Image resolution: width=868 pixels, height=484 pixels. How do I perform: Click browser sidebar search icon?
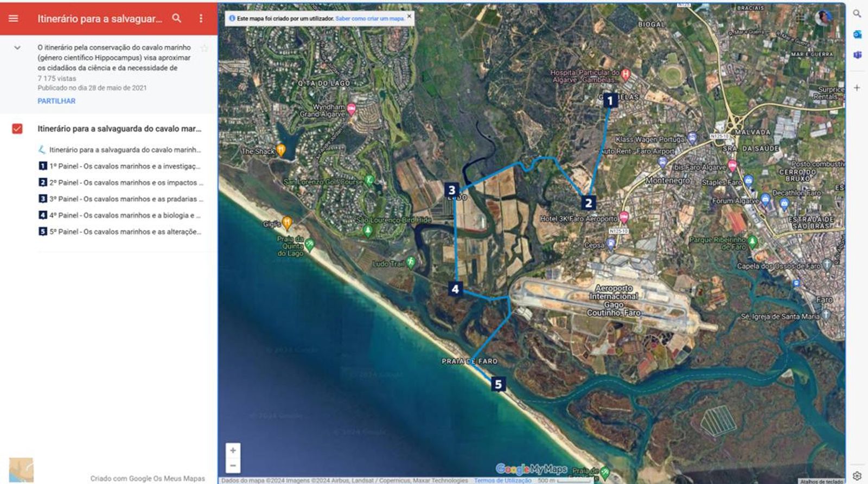[857, 14]
